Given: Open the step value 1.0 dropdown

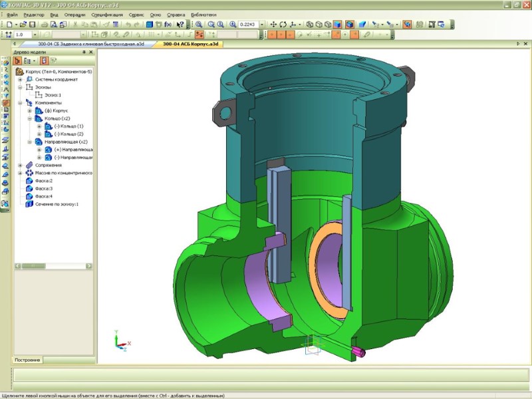Looking at the screenshot, I should click(x=35, y=35).
